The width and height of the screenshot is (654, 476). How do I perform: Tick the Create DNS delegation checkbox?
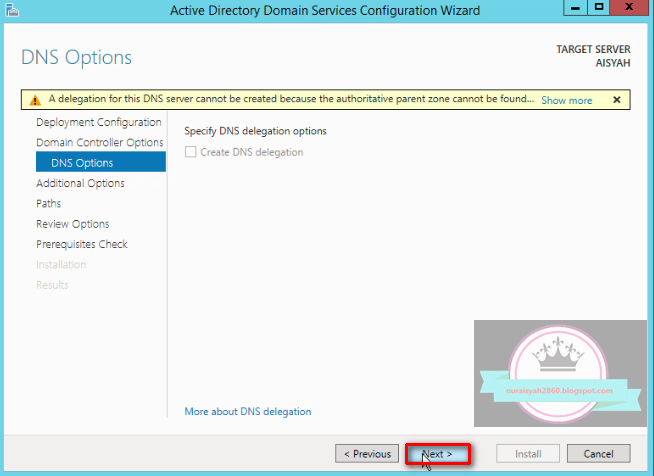click(191, 152)
